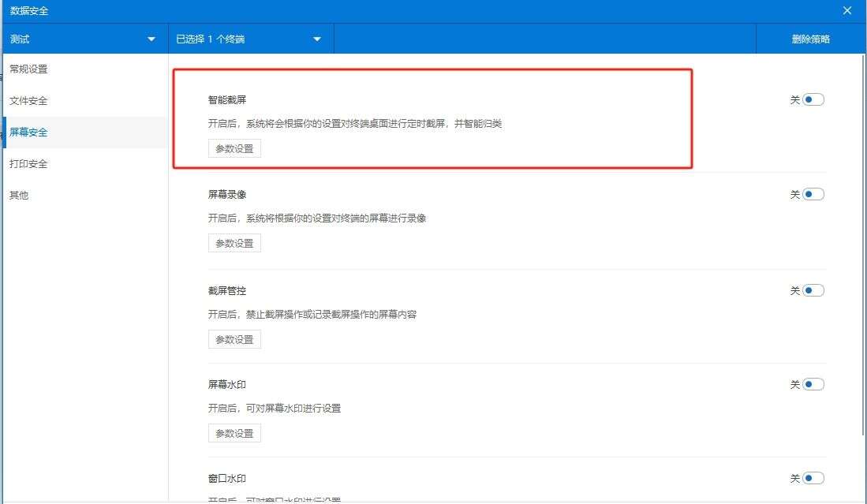
Task: Open 参数设置 under 屏幕录像
Action: pos(234,242)
